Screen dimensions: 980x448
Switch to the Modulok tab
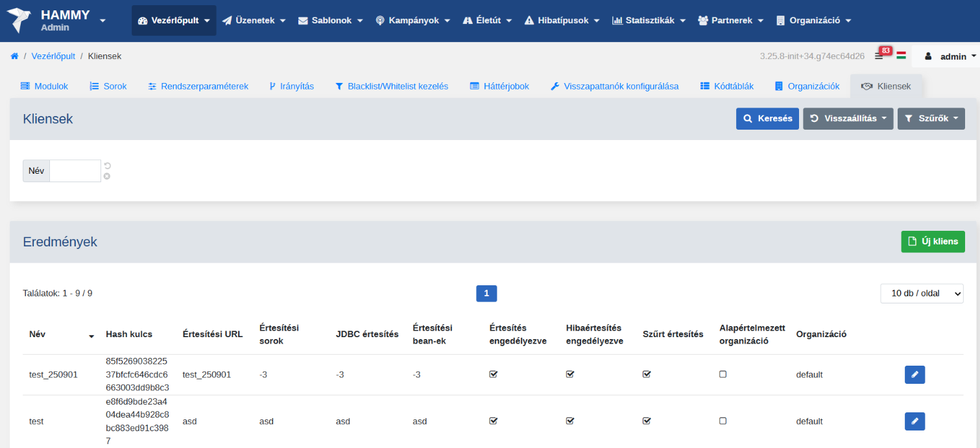tap(44, 86)
